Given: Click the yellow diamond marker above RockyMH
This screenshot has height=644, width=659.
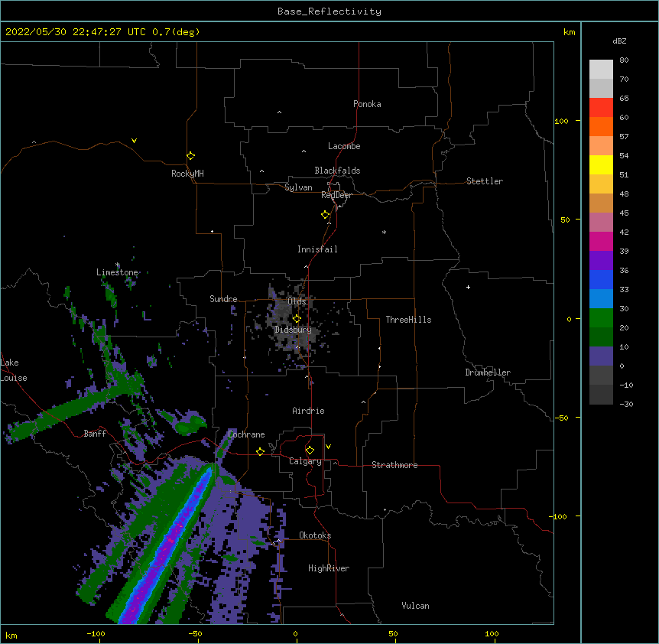Looking at the screenshot, I should (190, 156).
